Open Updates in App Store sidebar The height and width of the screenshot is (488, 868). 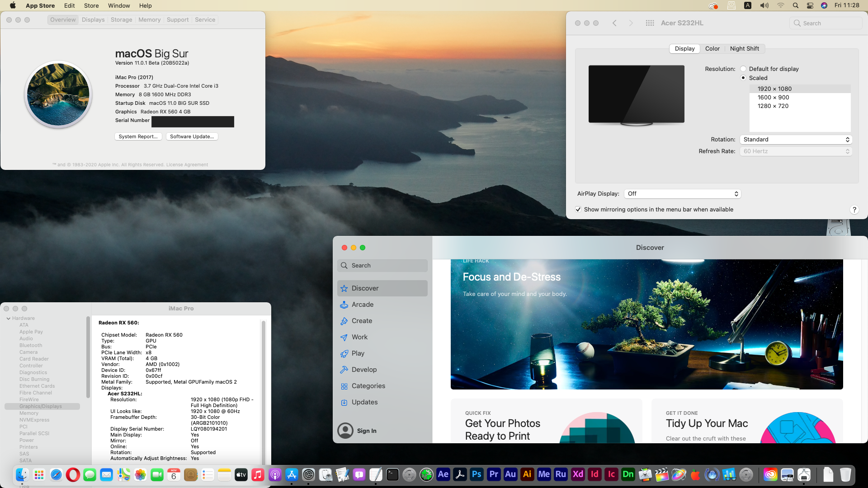pos(382,402)
